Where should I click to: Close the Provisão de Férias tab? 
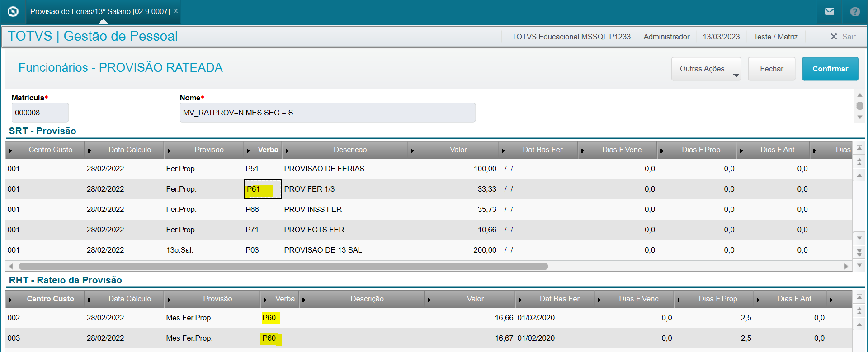pos(176,11)
